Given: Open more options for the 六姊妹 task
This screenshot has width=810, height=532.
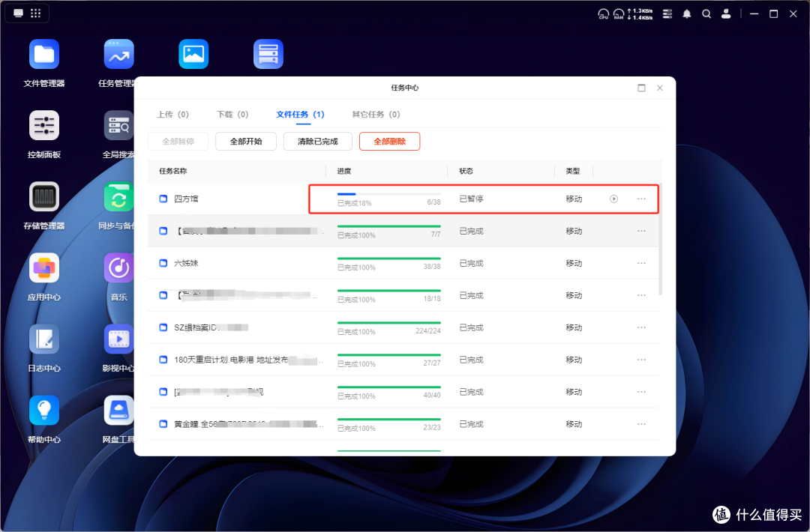Looking at the screenshot, I should (x=641, y=263).
